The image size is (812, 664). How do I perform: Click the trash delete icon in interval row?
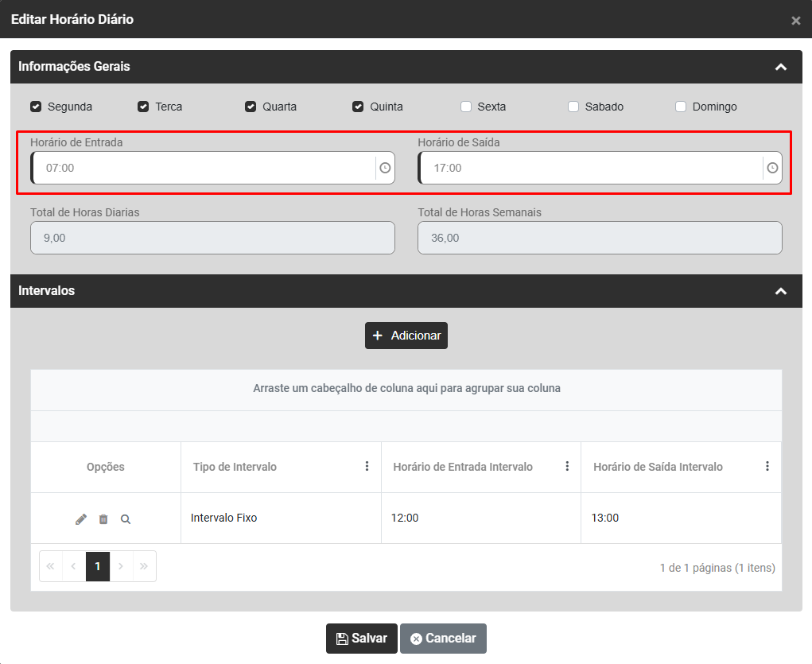(x=103, y=519)
